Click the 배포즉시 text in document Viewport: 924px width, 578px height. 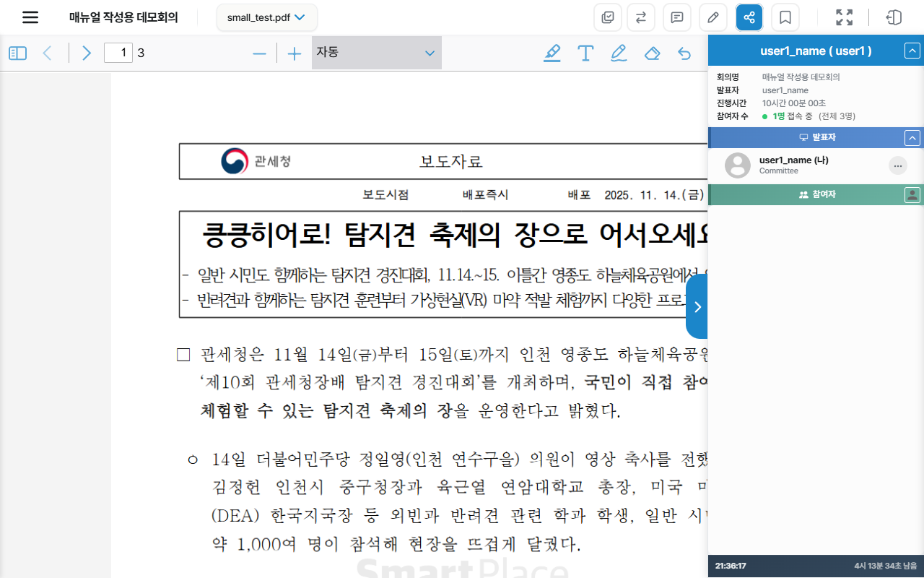coord(485,194)
